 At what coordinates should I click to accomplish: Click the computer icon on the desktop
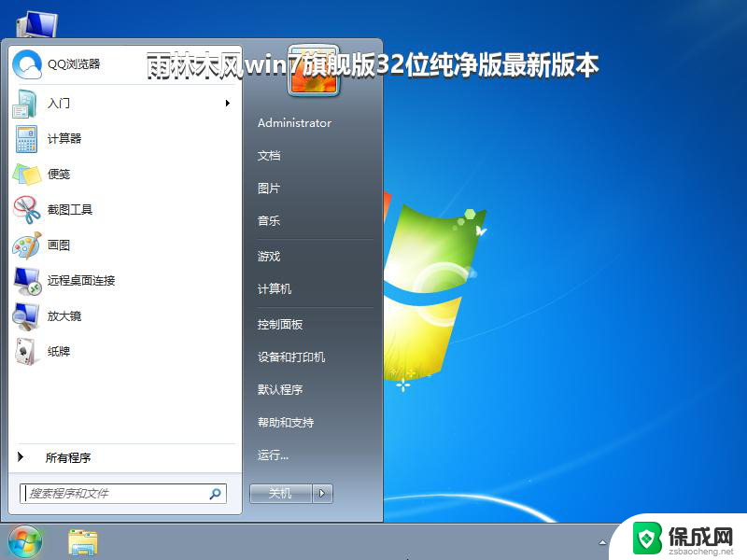37,24
